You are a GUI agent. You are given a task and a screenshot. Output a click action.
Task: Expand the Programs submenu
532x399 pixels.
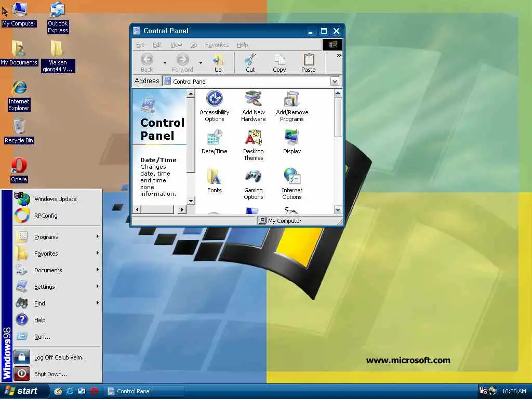point(57,237)
